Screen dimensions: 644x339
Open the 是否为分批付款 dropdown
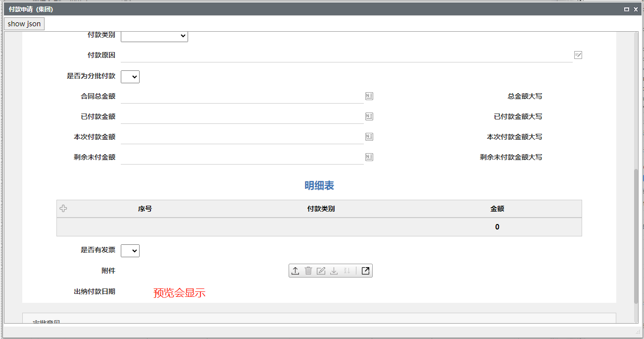click(130, 77)
